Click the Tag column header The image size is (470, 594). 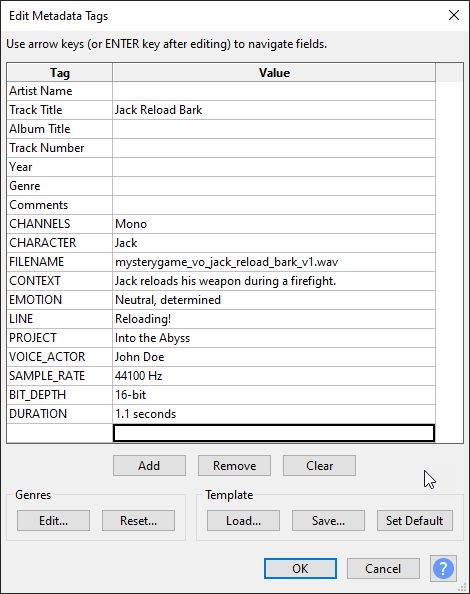[x=59, y=72]
